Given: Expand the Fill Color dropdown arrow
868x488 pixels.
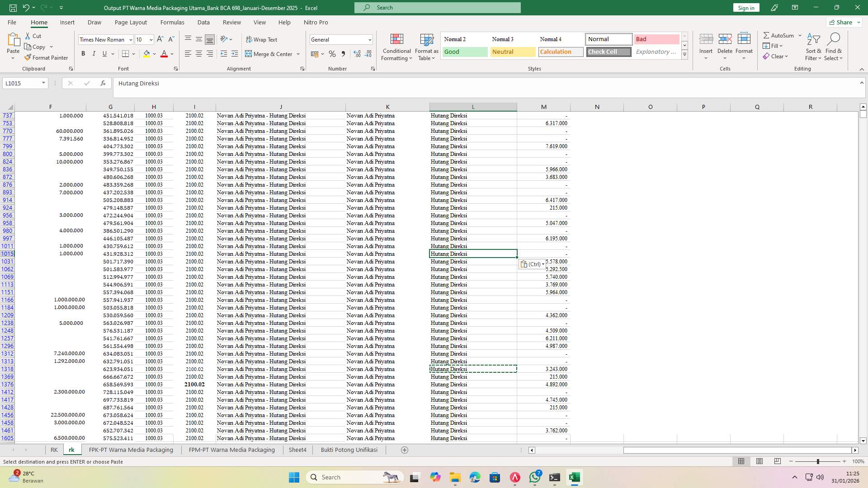Looking at the screenshot, I should (154, 54).
